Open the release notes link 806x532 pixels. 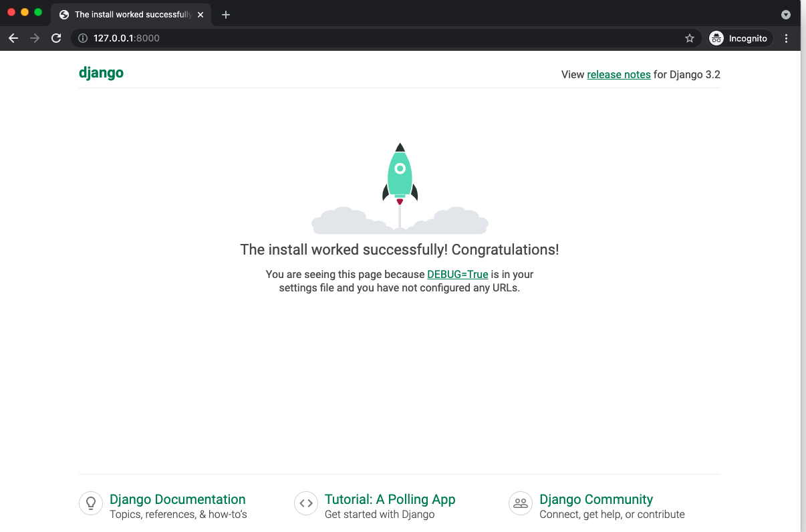pyautogui.click(x=618, y=74)
